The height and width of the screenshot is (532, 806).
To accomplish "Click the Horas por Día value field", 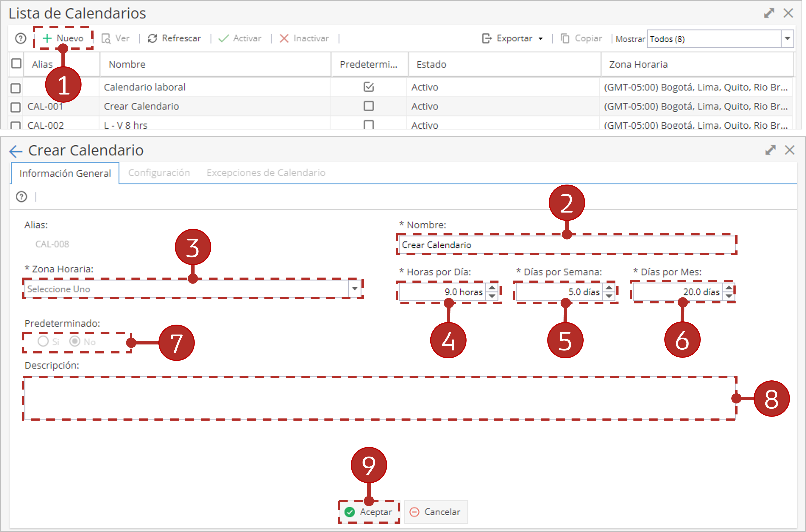I will [x=442, y=292].
